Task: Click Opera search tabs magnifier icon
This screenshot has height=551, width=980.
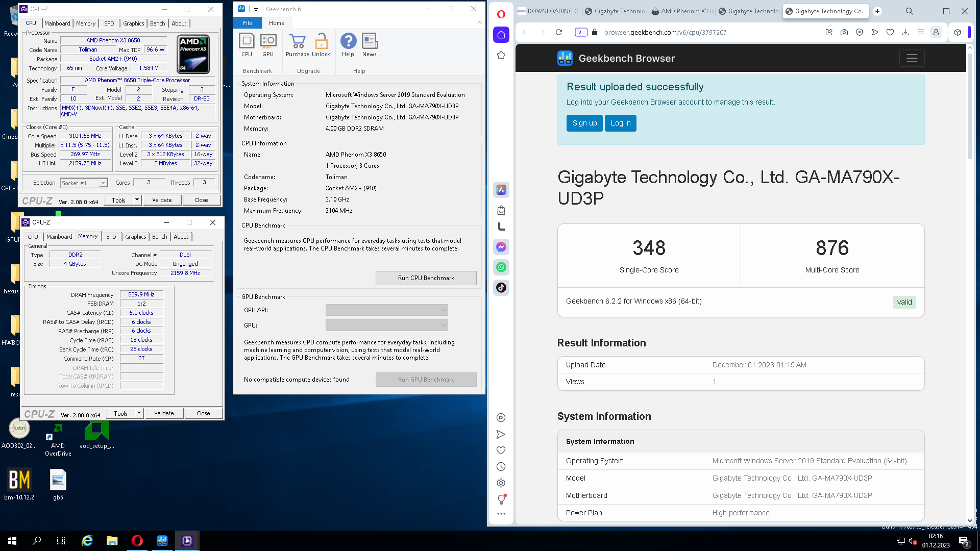Action: 910,11
